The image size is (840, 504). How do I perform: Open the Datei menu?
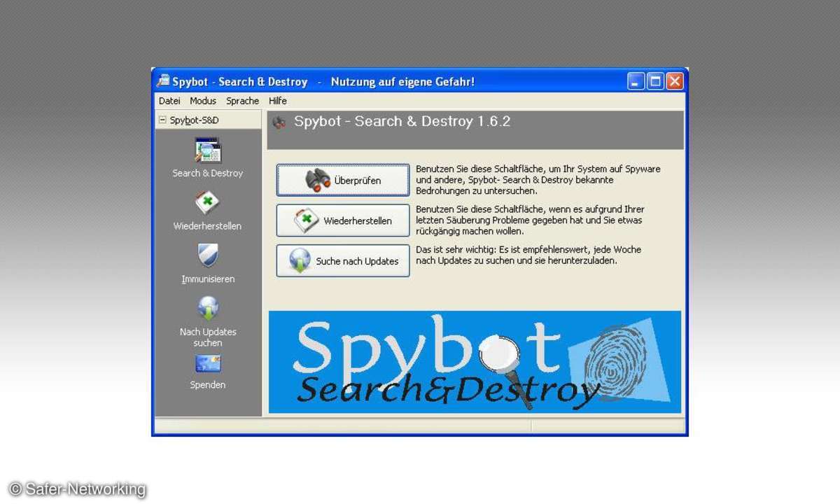click(x=169, y=101)
